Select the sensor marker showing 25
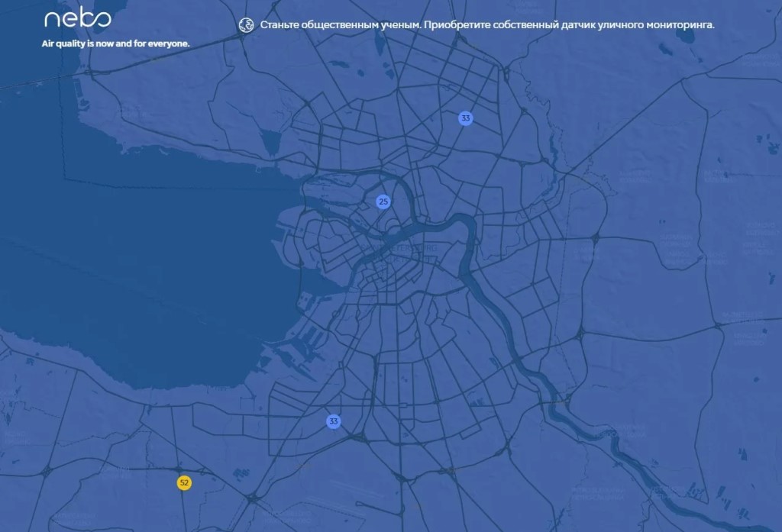 click(383, 202)
